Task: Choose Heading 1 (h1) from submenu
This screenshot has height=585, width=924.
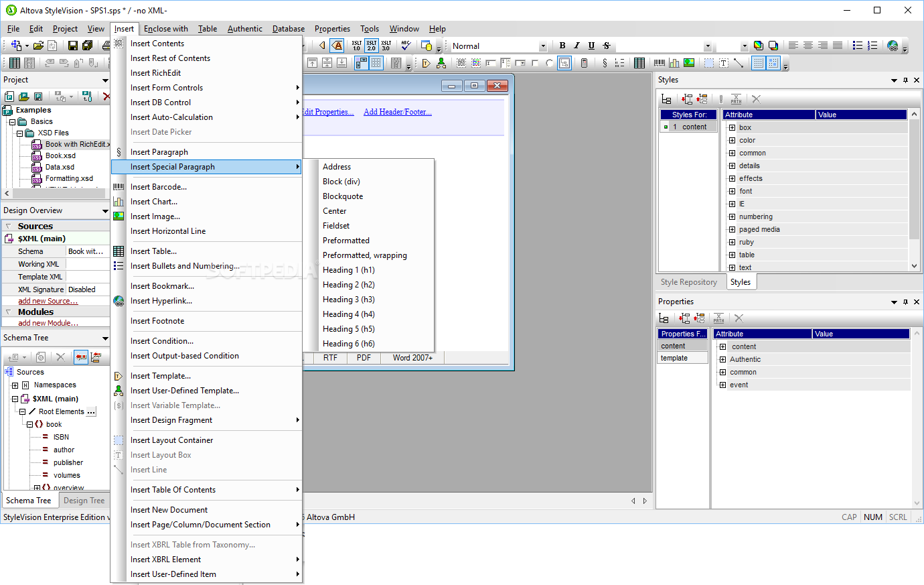Action: point(348,270)
